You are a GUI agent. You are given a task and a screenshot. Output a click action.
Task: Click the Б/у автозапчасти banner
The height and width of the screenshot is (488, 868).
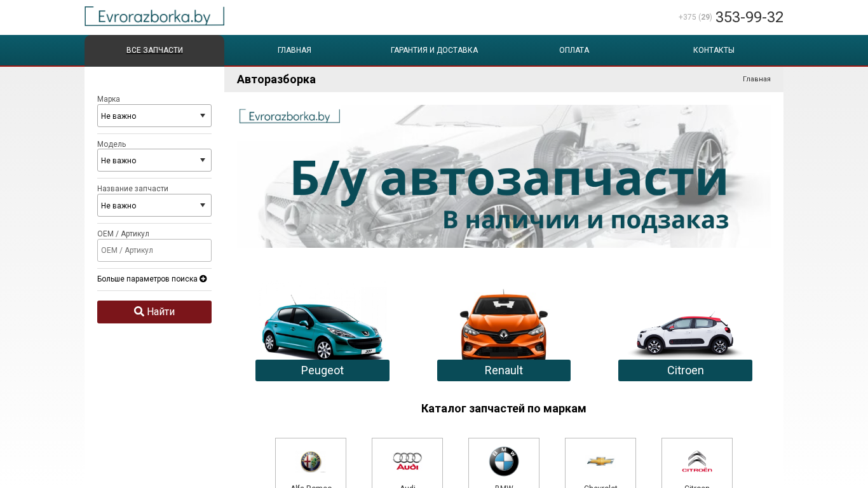coord(504,176)
